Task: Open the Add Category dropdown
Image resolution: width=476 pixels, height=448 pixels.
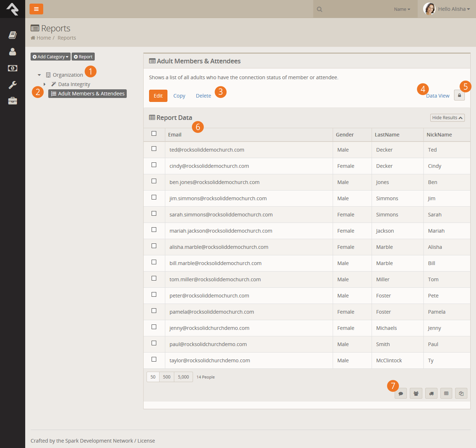Action: pos(50,57)
